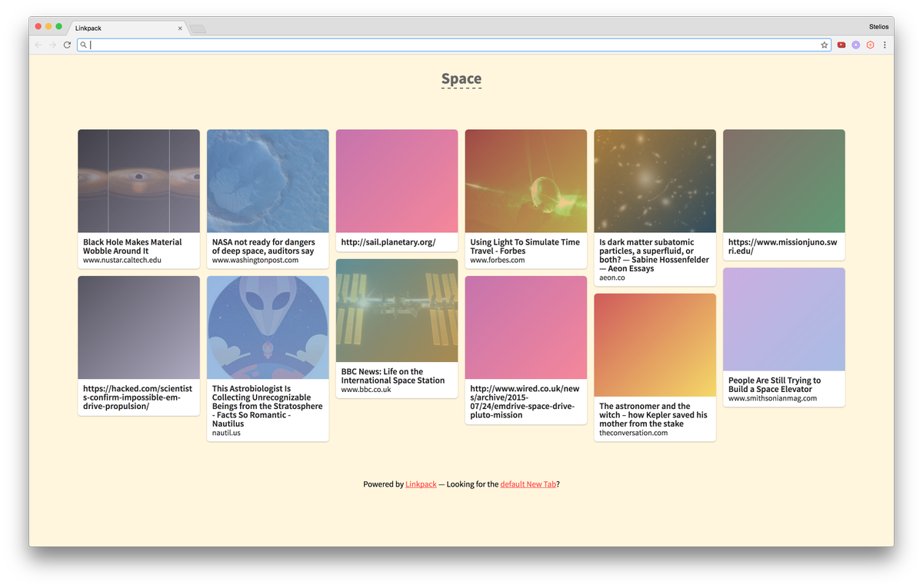
Task: Open the NASA crater image card
Action: [x=268, y=181]
